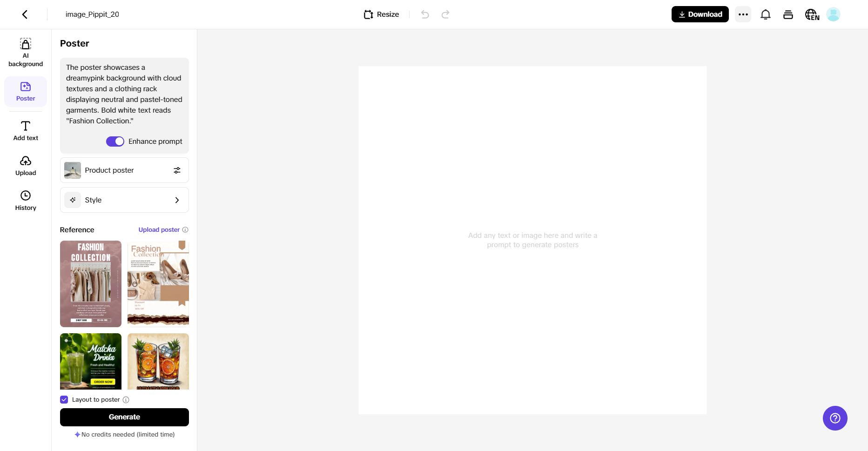Click the Upload poster link

coord(159,230)
